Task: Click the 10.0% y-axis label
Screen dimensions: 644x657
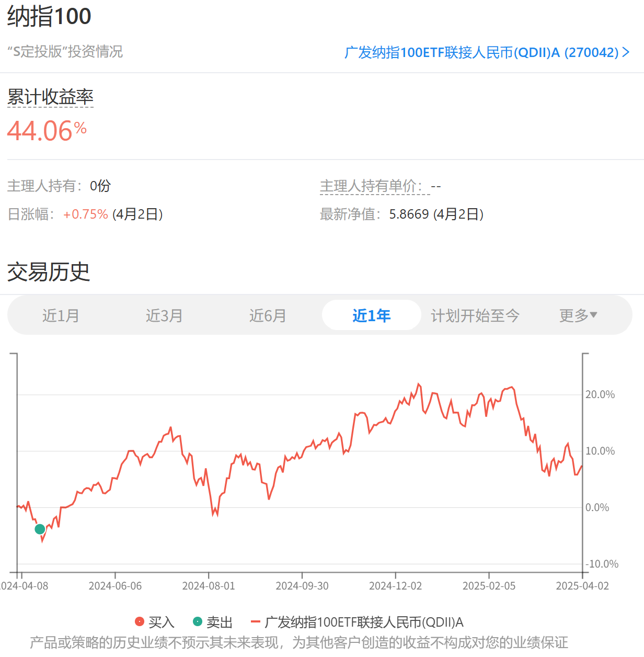Action: 600,451
